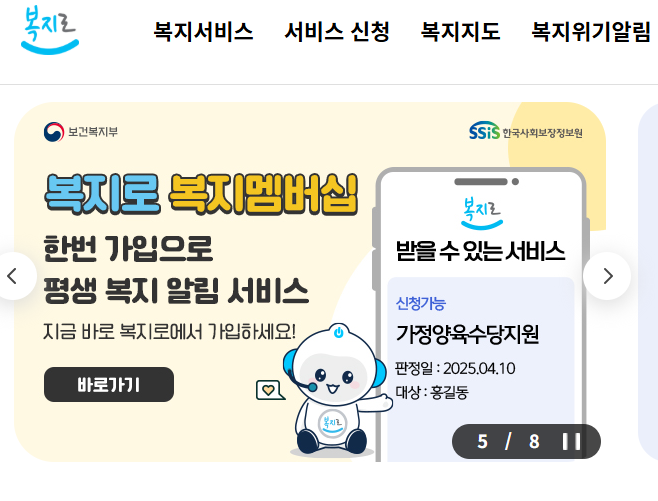Click the 신청가능 status label
The height and width of the screenshot is (501, 658).
pos(420,303)
